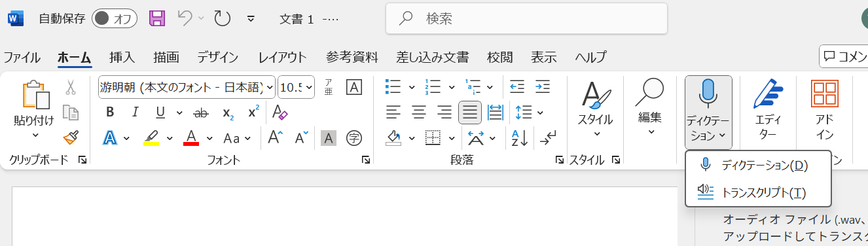
Task: Open highlight color dropdown arrow
Action: tap(170, 138)
